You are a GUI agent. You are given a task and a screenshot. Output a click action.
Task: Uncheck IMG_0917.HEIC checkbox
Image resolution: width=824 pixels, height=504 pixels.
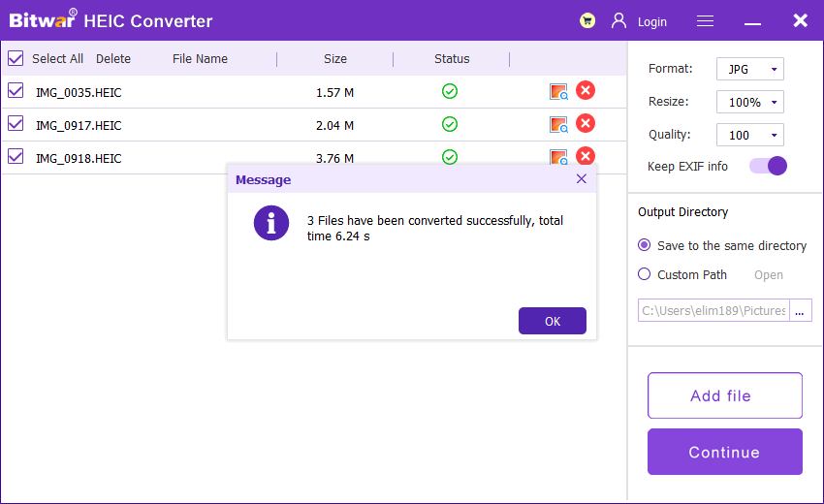click(16, 124)
